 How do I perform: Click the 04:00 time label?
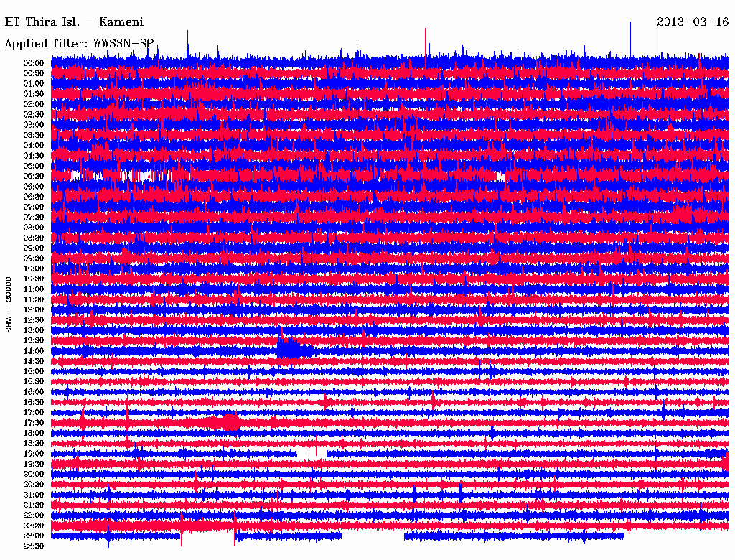(x=34, y=146)
